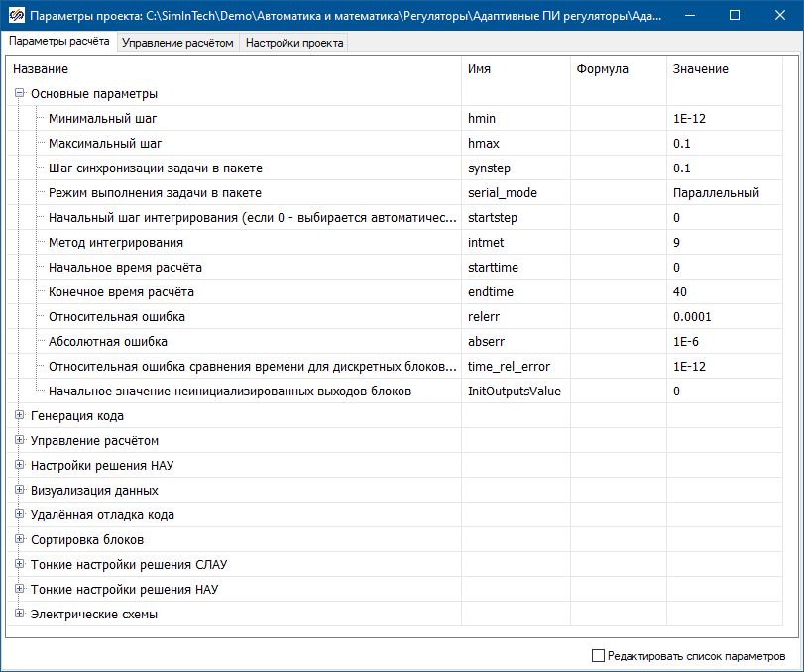Click the Формула cell for relerr

click(618, 317)
